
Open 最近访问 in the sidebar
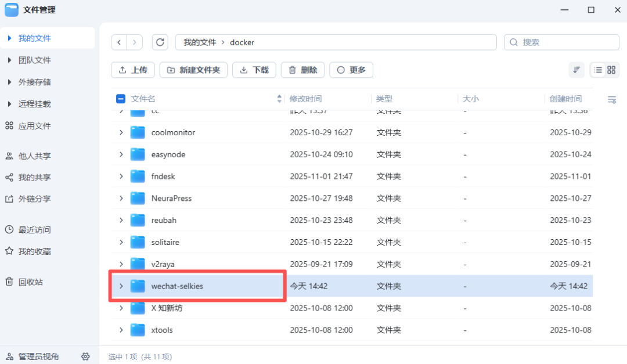[34, 230]
